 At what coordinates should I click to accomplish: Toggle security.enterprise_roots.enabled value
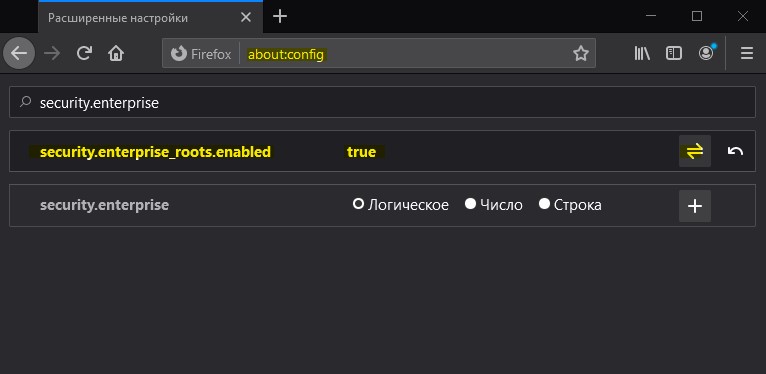tap(695, 151)
